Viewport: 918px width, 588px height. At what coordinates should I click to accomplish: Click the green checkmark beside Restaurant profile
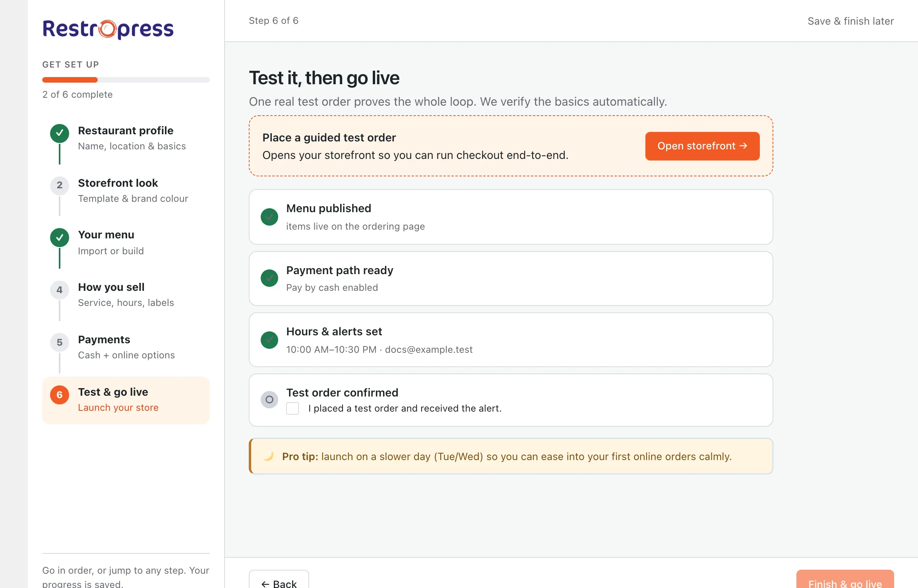coord(60,133)
